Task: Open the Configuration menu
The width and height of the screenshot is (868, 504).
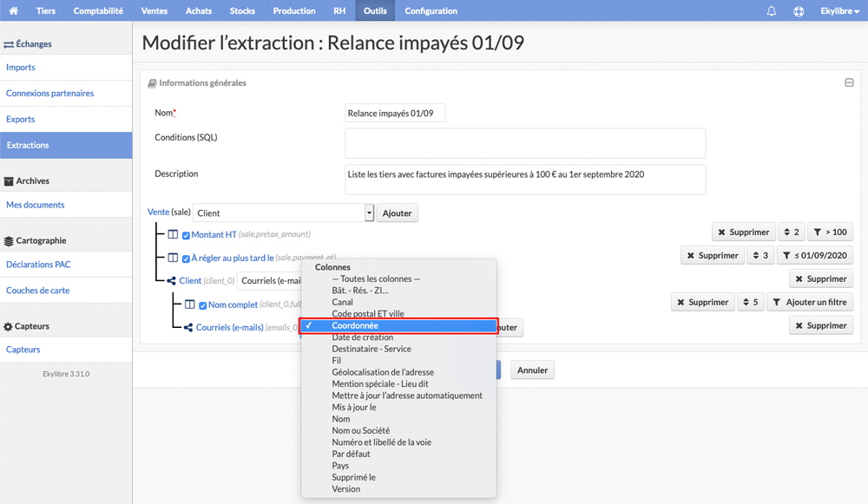Action: pyautogui.click(x=431, y=10)
